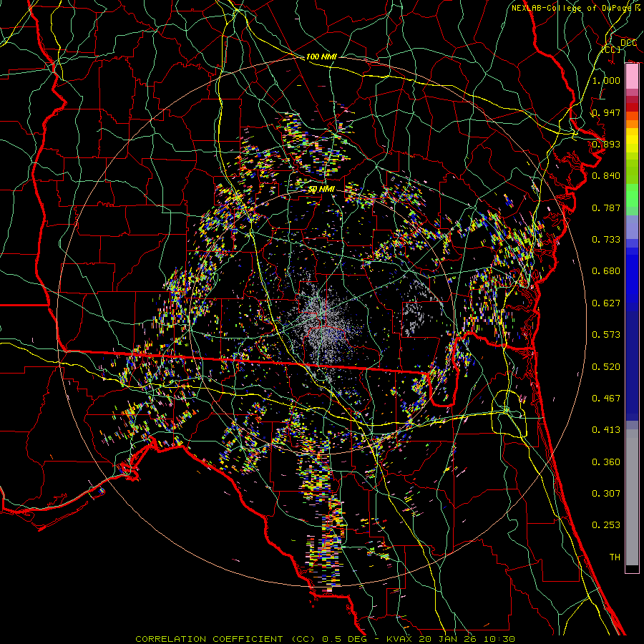644x644 pixels.
Task: Click the 0.680 legend value
Action: (x=606, y=271)
